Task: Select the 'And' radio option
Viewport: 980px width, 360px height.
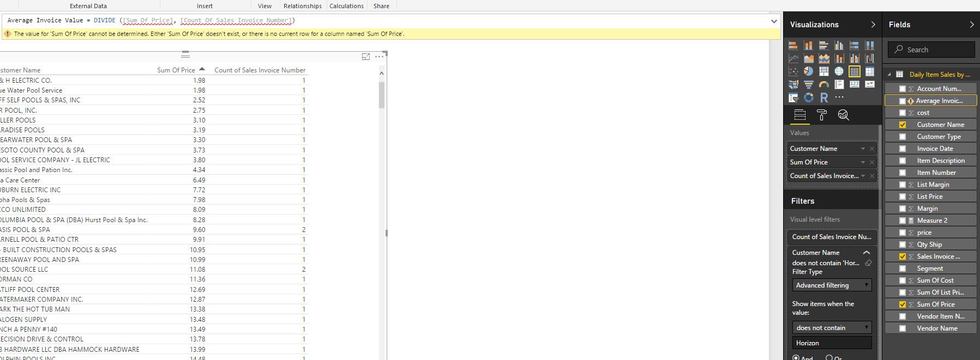Action: tap(796, 358)
